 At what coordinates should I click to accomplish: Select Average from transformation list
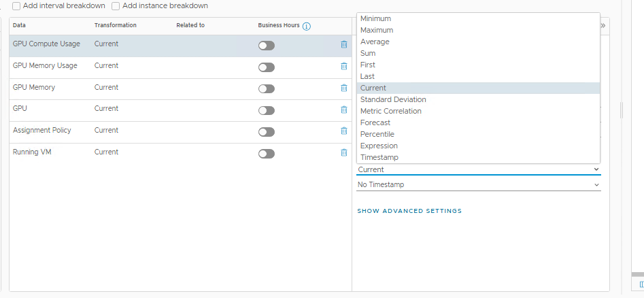[375, 42]
